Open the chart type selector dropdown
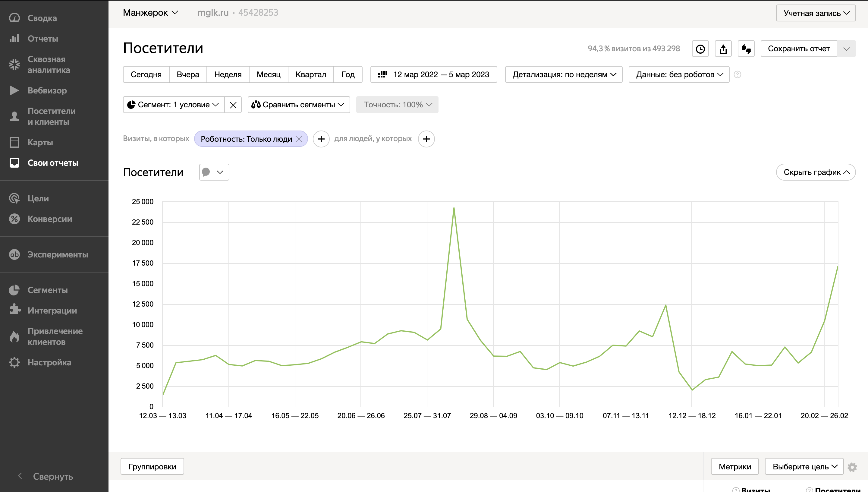The image size is (868, 492). pos(214,172)
